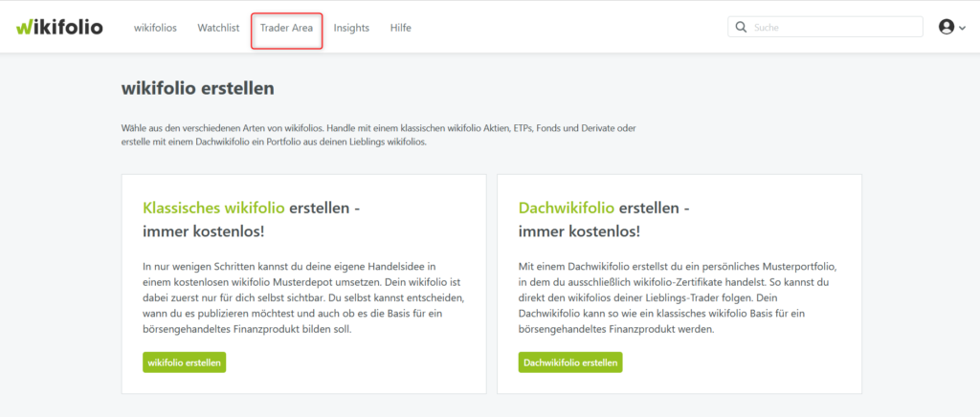Click the wikifolio logo in the header
The image size is (980, 417).
point(59,27)
